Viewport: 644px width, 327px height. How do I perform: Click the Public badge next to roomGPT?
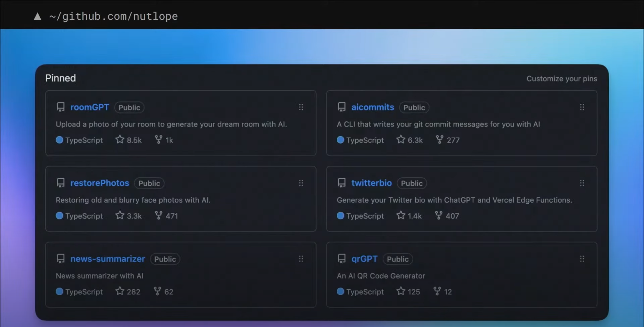tap(129, 108)
